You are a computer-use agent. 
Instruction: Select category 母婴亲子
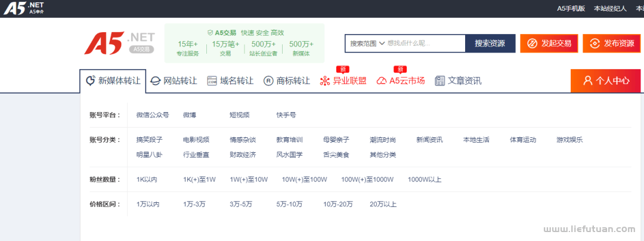pyautogui.click(x=336, y=140)
